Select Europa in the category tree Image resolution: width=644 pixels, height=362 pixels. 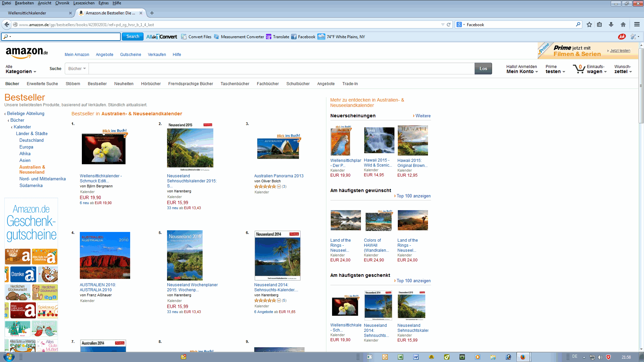(26, 147)
